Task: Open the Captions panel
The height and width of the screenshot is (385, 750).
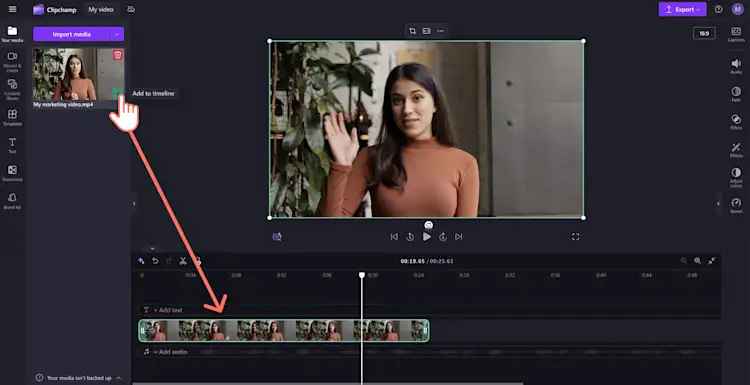Action: 736,34
